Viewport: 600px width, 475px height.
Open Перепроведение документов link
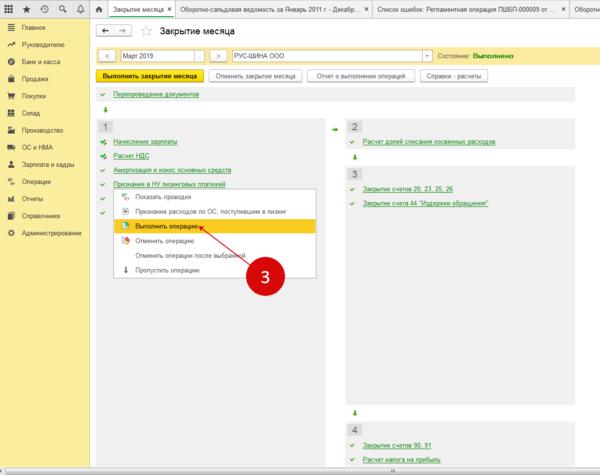pos(156,94)
